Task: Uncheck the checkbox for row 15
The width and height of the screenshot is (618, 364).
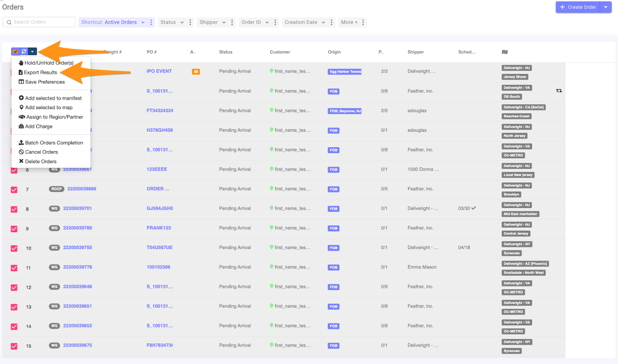Action: [14, 346]
